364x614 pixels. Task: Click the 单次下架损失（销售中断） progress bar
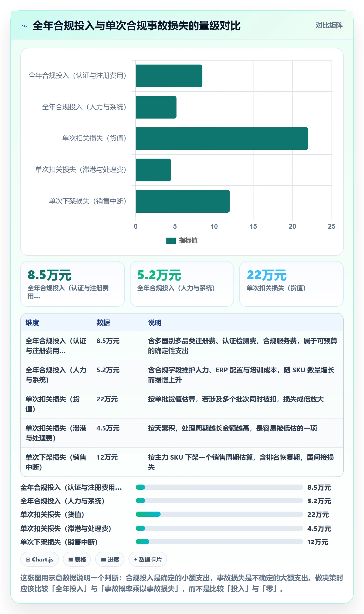tap(219, 542)
